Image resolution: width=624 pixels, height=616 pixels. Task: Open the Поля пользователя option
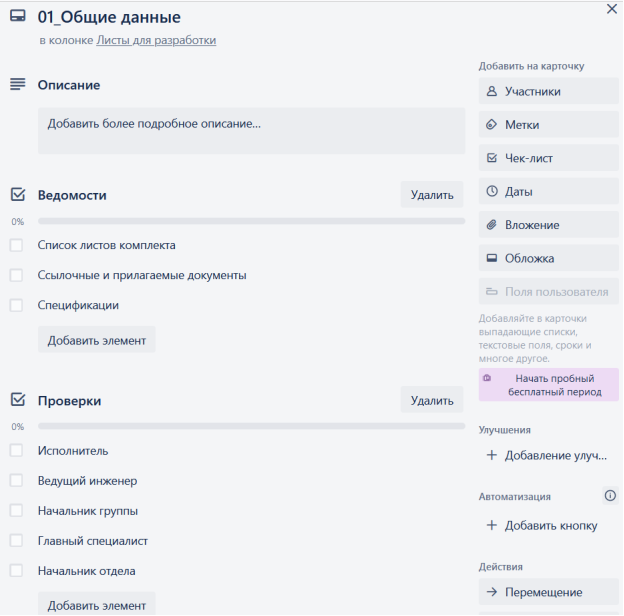[x=548, y=292]
